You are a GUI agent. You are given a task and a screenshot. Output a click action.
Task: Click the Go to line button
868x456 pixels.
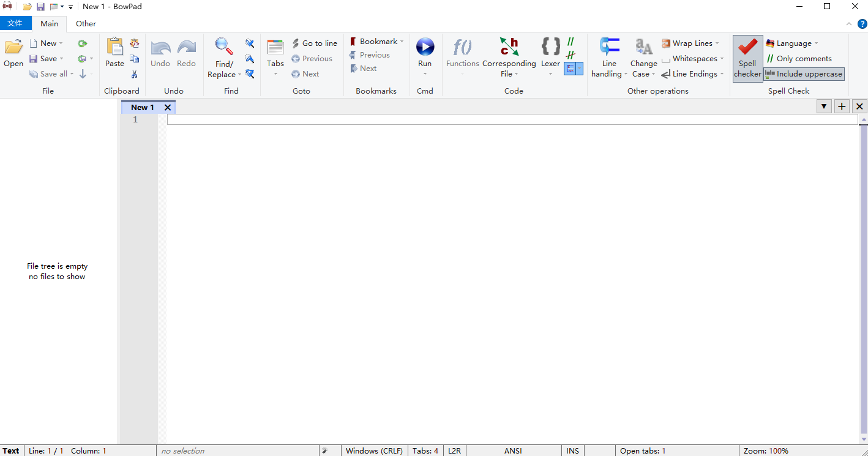315,43
